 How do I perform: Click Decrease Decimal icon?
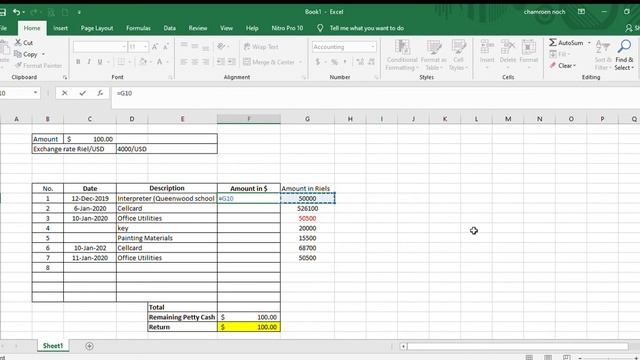coord(371,62)
